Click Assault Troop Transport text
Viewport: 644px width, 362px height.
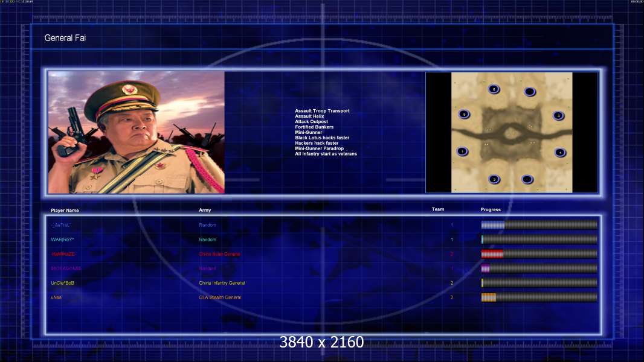pos(322,110)
